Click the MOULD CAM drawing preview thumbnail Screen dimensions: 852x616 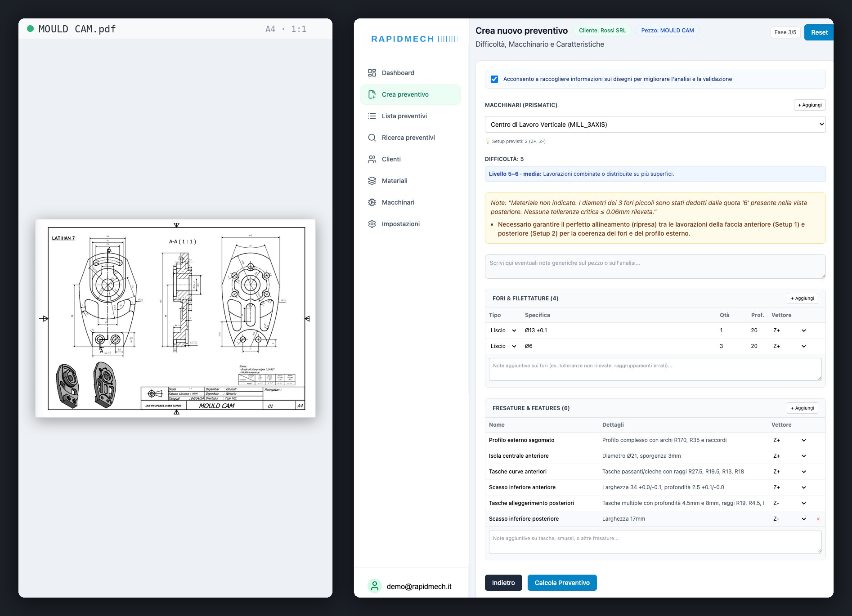click(175, 318)
